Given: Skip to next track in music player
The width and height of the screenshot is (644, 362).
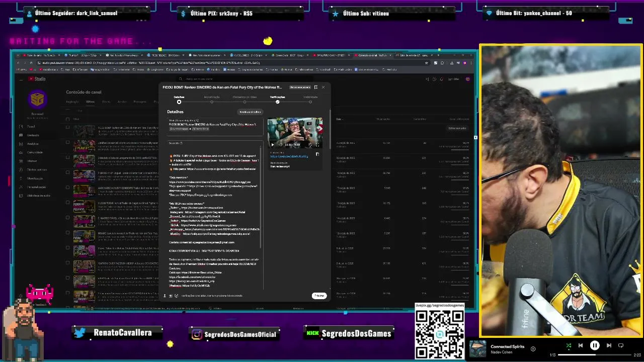Looking at the screenshot, I should click(x=609, y=345).
